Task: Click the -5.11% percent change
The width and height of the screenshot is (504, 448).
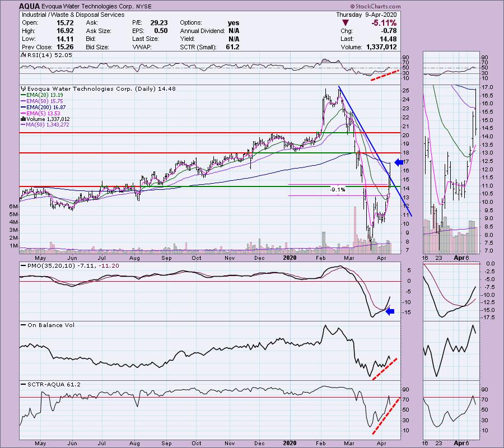Action: [x=384, y=23]
